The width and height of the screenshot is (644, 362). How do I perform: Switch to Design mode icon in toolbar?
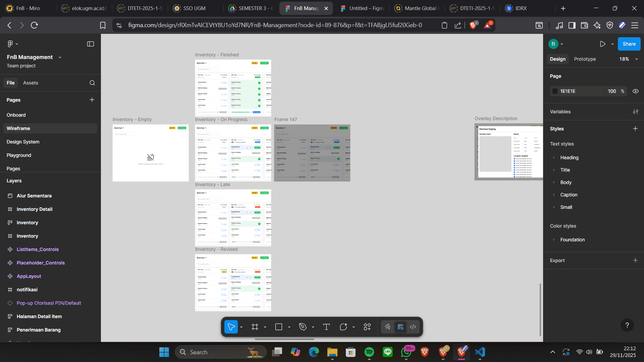tap(400, 327)
